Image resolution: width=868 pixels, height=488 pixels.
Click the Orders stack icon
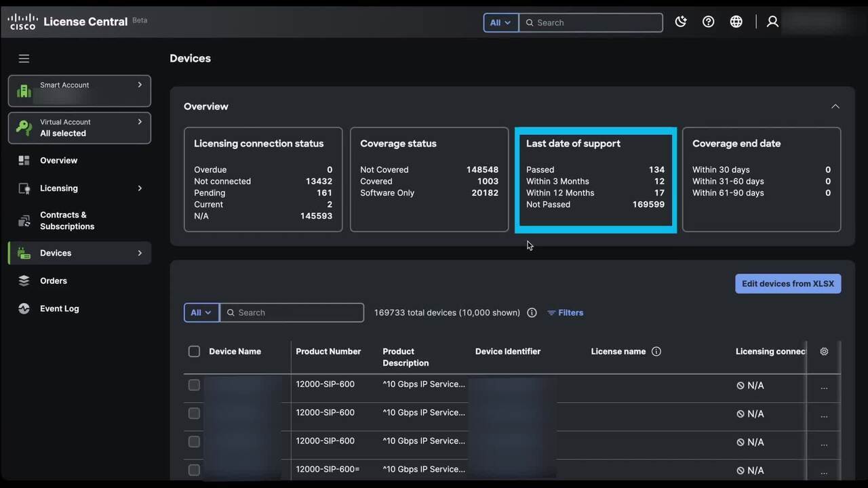[x=24, y=281]
